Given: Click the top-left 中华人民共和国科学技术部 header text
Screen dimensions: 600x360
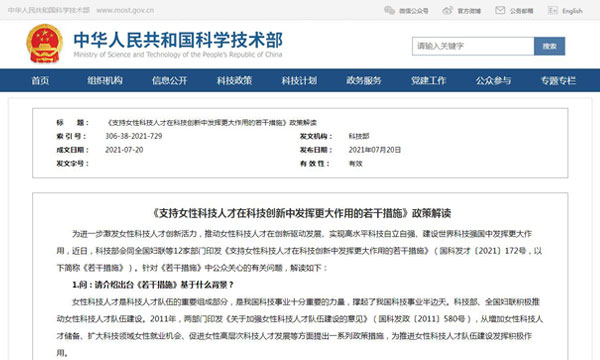Looking at the screenshot, I should 49,10.
